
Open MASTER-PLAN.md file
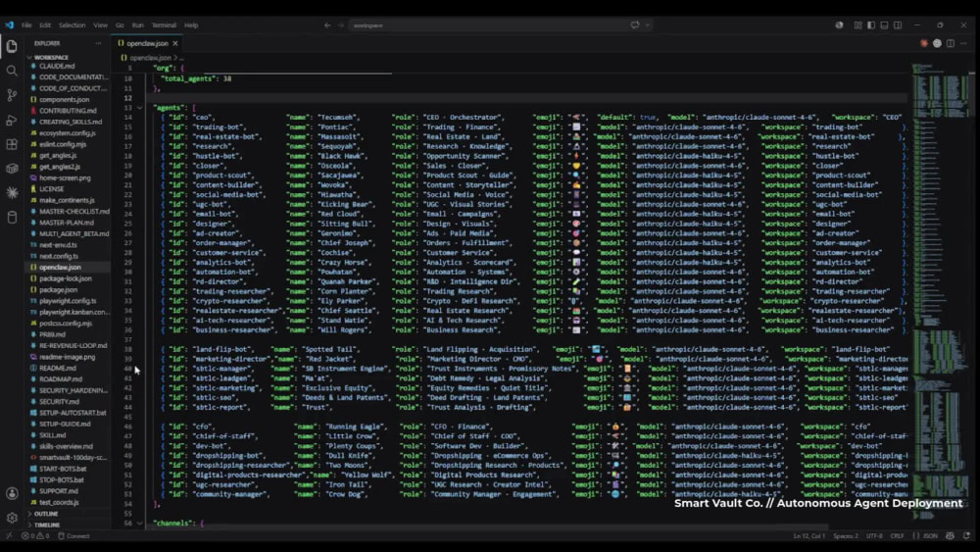pyautogui.click(x=67, y=223)
